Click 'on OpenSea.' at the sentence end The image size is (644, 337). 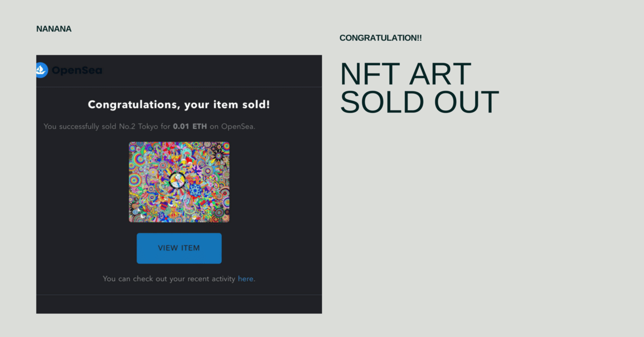coord(232,126)
